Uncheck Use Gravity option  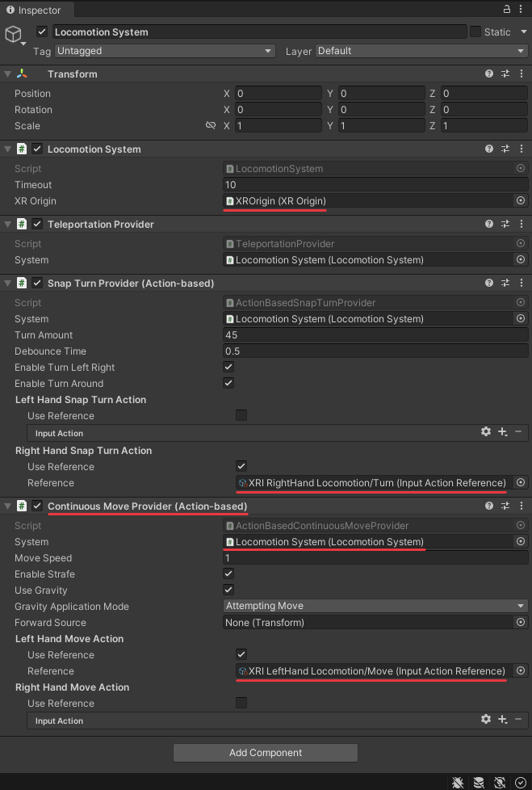coord(228,590)
